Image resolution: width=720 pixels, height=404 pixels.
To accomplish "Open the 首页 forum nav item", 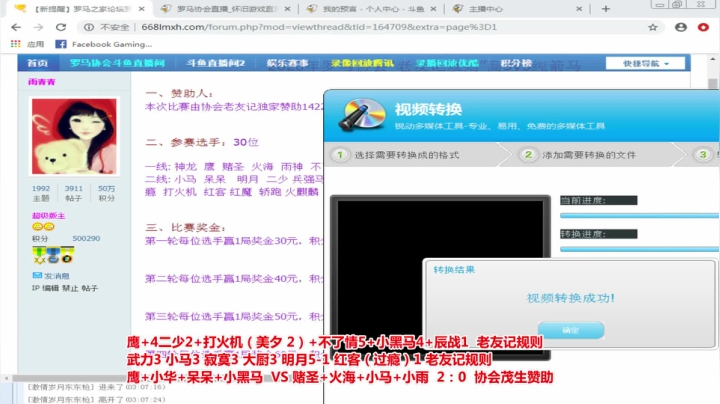I will coord(37,63).
